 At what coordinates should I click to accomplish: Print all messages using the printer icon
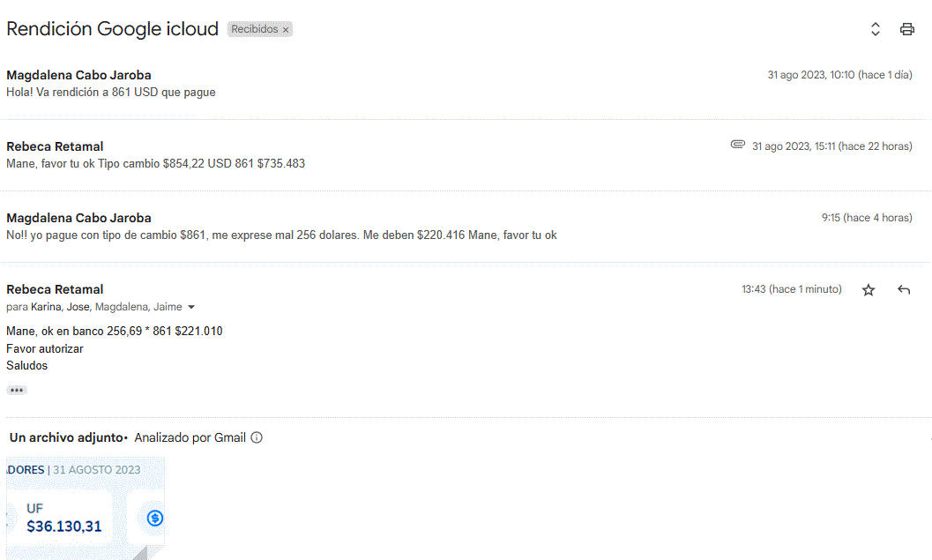(x=906, y=29)
